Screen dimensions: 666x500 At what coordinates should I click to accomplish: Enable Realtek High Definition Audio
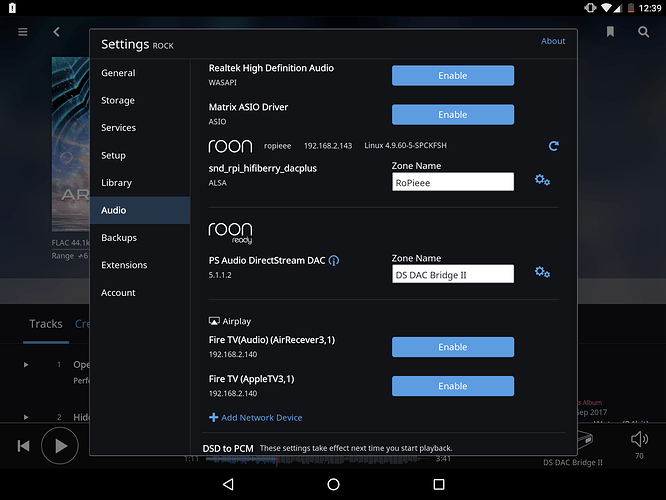tap(453, 76)
